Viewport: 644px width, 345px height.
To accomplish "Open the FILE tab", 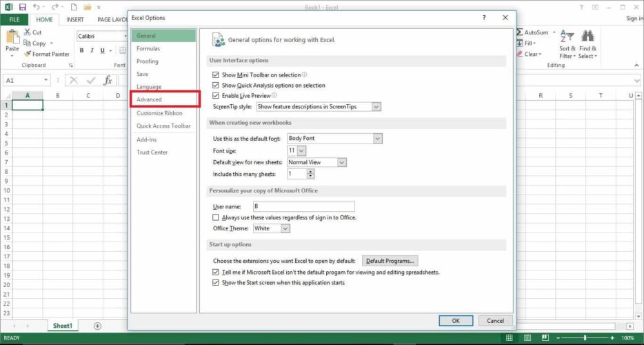I will [x=14, y=19].
